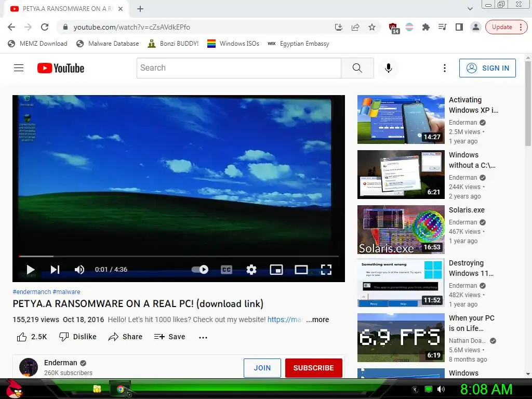This screenshot has height=399, width=532.
Task: Click JOIN channel membership button
Action: click(262, 368)
